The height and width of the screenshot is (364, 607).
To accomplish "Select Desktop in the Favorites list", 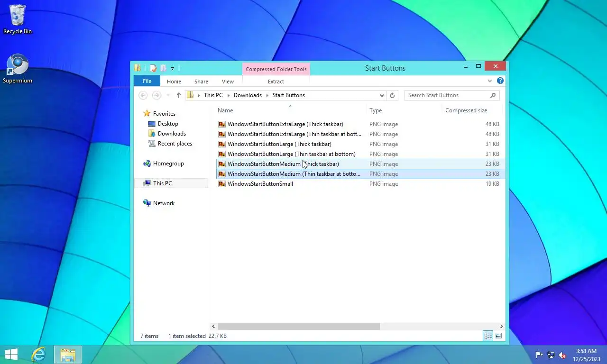I will pos(168,124).
